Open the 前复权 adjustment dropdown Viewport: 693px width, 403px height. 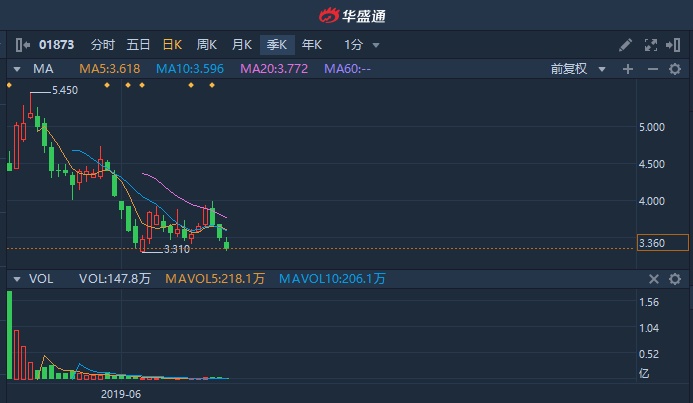click(x=578, y=69)
